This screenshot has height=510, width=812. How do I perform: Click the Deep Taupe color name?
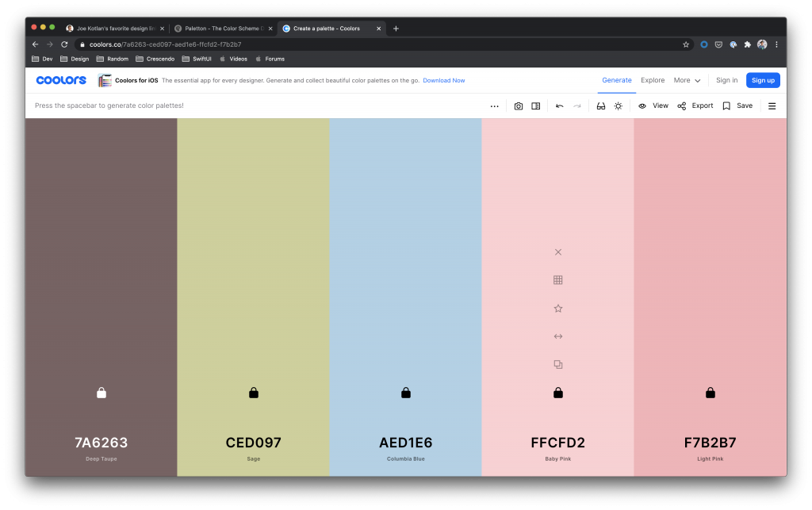pos(101,458)
